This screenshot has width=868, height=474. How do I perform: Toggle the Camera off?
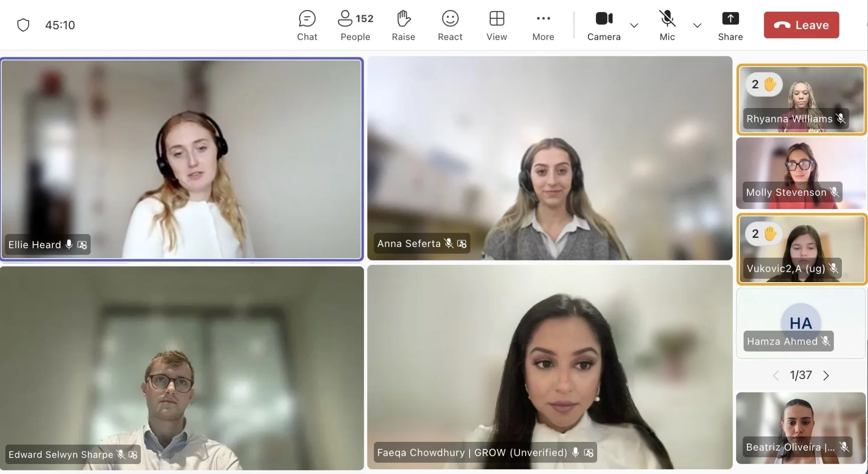click(x=604, y=26)
